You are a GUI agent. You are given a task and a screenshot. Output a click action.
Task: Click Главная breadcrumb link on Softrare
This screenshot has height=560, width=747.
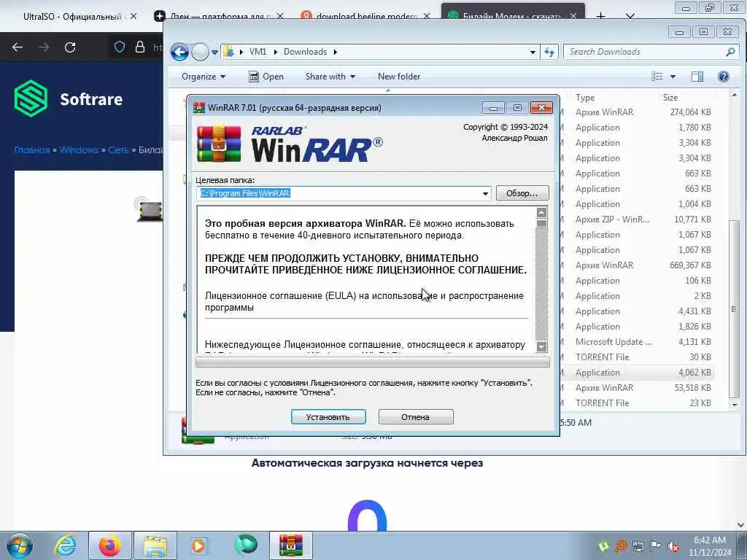click(32, 149)
